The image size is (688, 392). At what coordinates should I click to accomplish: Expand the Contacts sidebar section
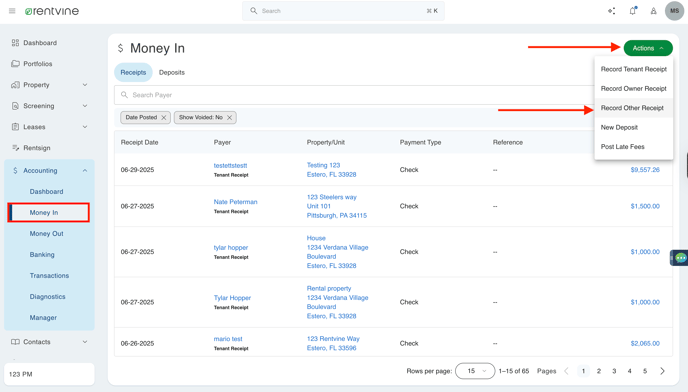coord(85,342)
